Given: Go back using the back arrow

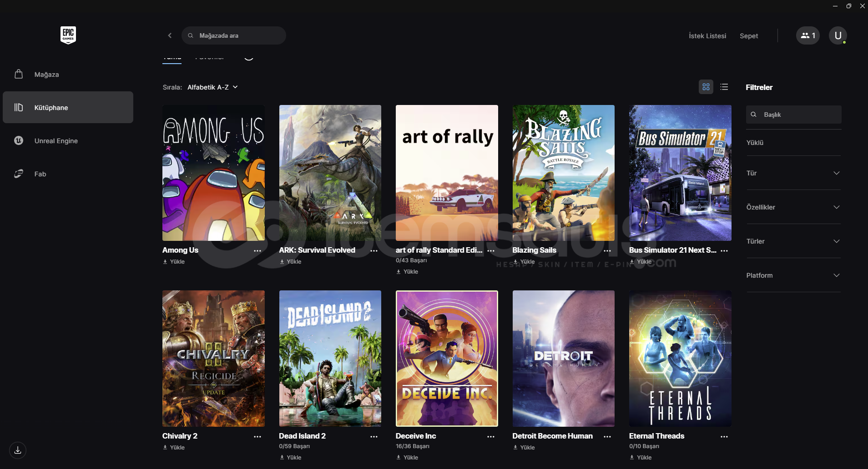Looking at the screenshot, I should pos(170,35).
